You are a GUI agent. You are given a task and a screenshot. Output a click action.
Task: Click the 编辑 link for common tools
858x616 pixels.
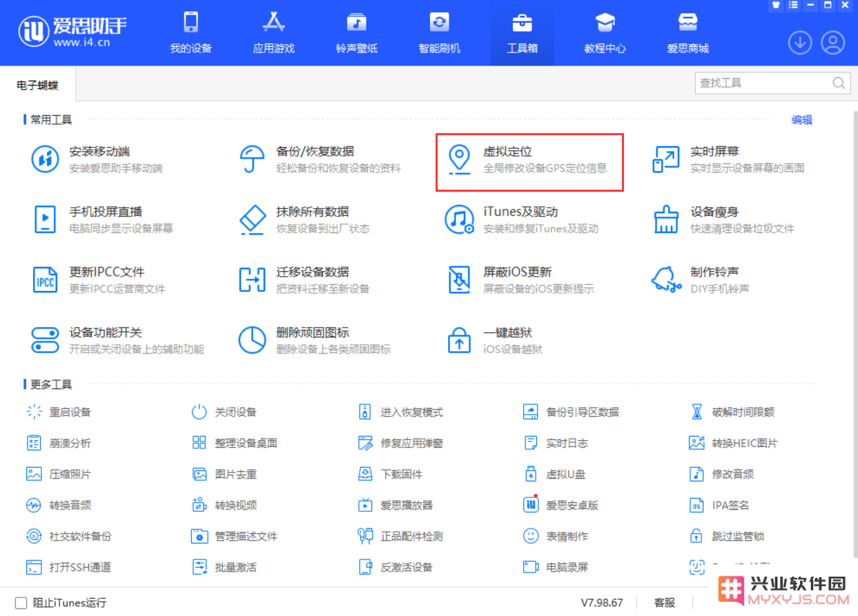click(x=802, y=120)
